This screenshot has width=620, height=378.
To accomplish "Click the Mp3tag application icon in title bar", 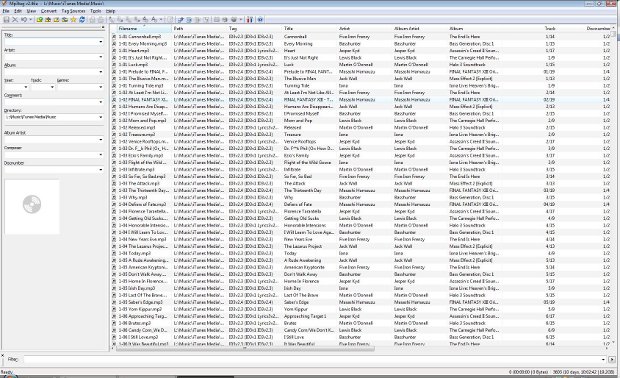I will coord(4,3).
